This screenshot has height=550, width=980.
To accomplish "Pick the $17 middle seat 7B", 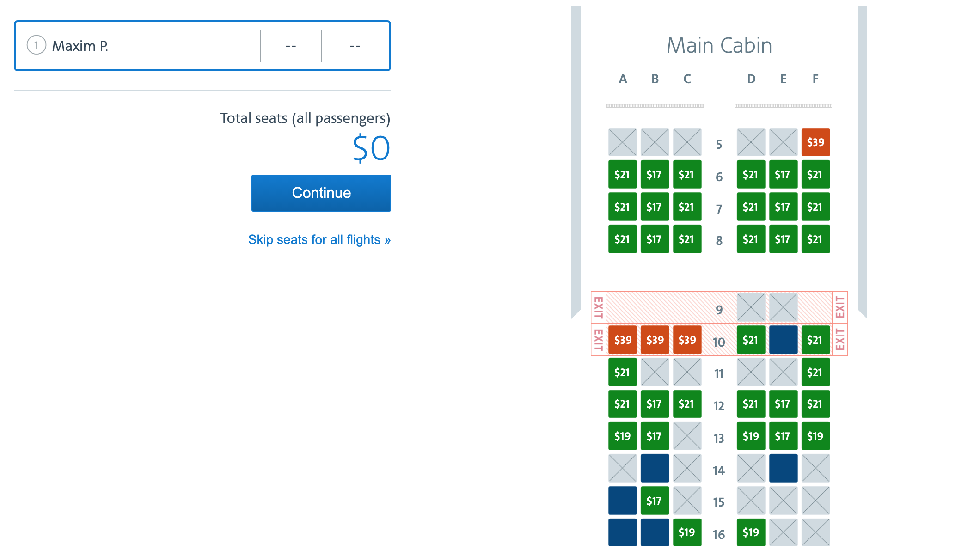I will tap(655, 207).
